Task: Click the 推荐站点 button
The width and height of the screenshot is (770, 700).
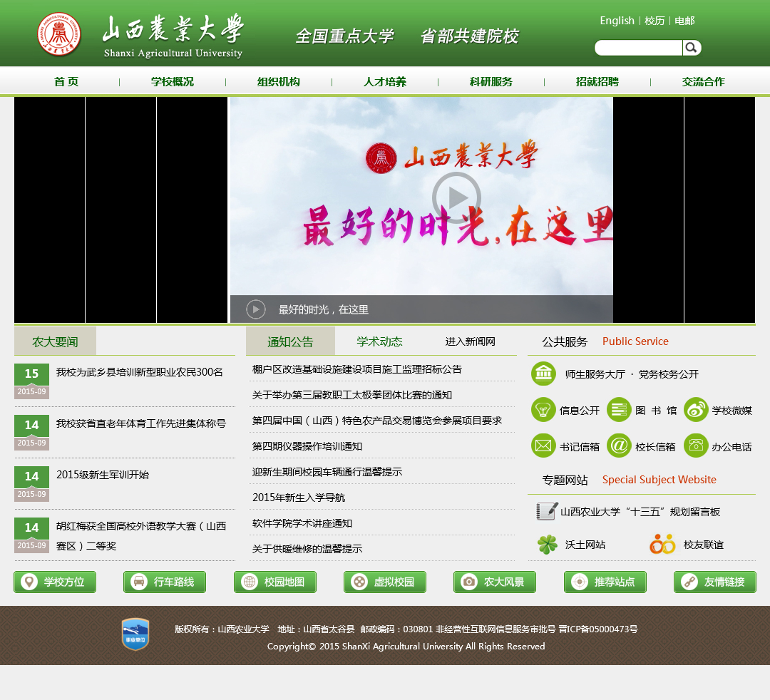Action: click(605, 582)
